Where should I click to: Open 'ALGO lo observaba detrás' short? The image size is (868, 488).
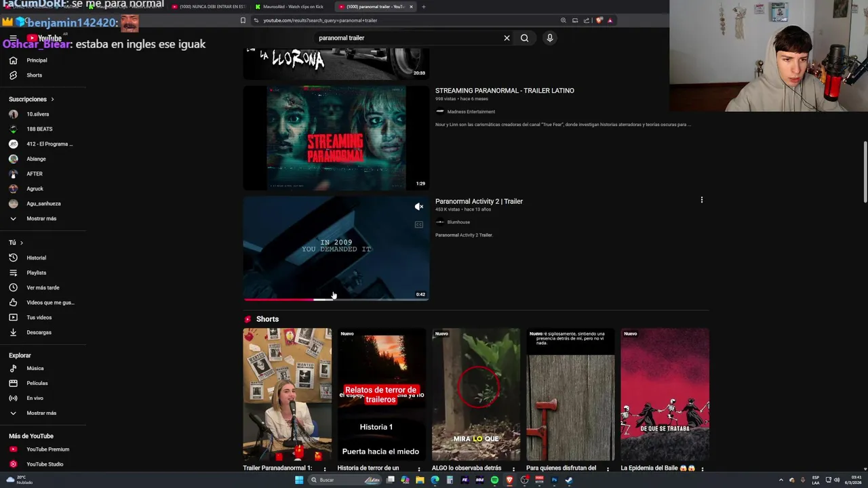476,394
